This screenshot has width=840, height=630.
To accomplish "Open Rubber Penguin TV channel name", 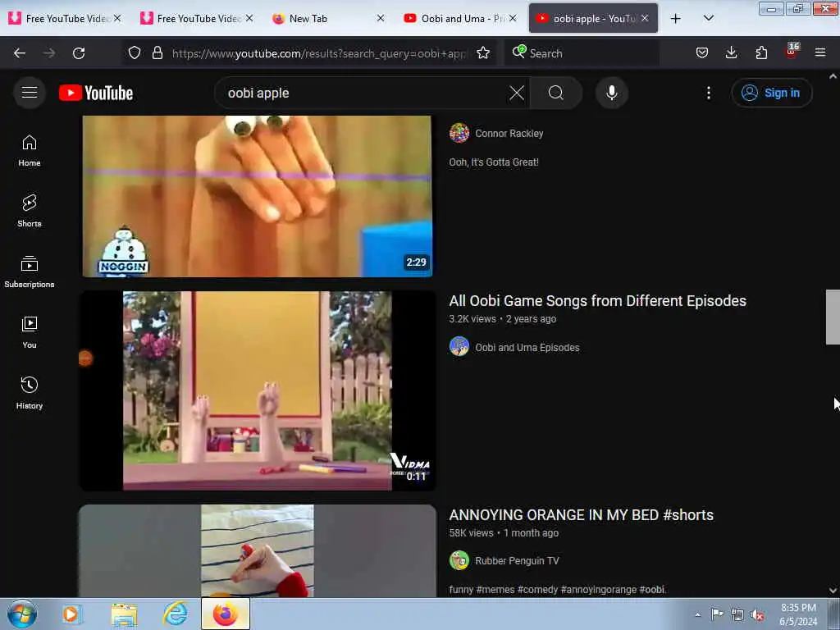I will click(x=517, y=561).
